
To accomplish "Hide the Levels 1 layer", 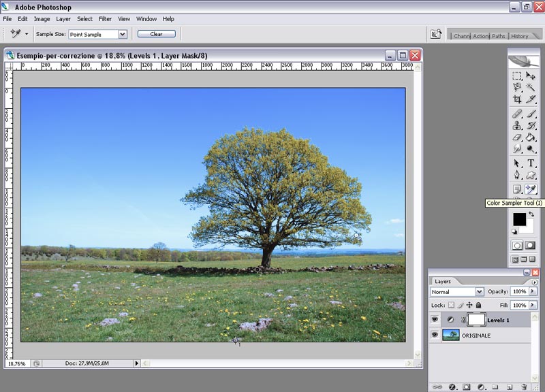I will pyautogui.click(x=435, y=319).
